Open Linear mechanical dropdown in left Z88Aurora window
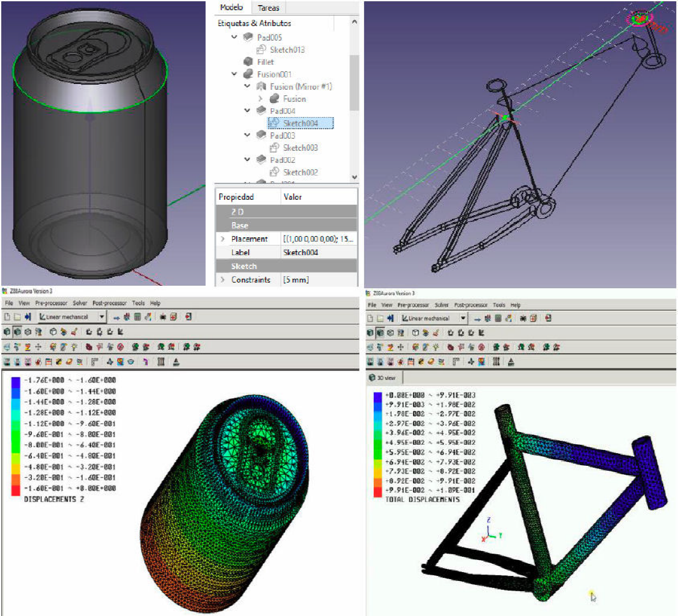 (x=101, y=316)
